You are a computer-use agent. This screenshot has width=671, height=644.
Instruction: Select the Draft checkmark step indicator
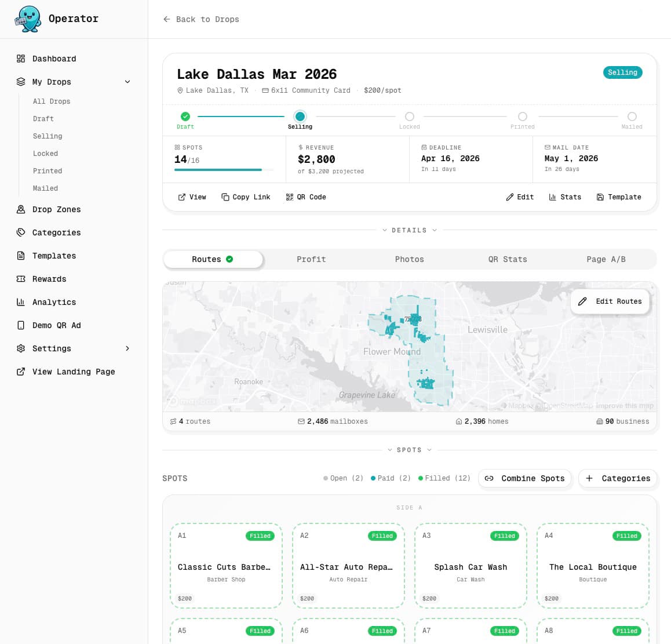185,117
